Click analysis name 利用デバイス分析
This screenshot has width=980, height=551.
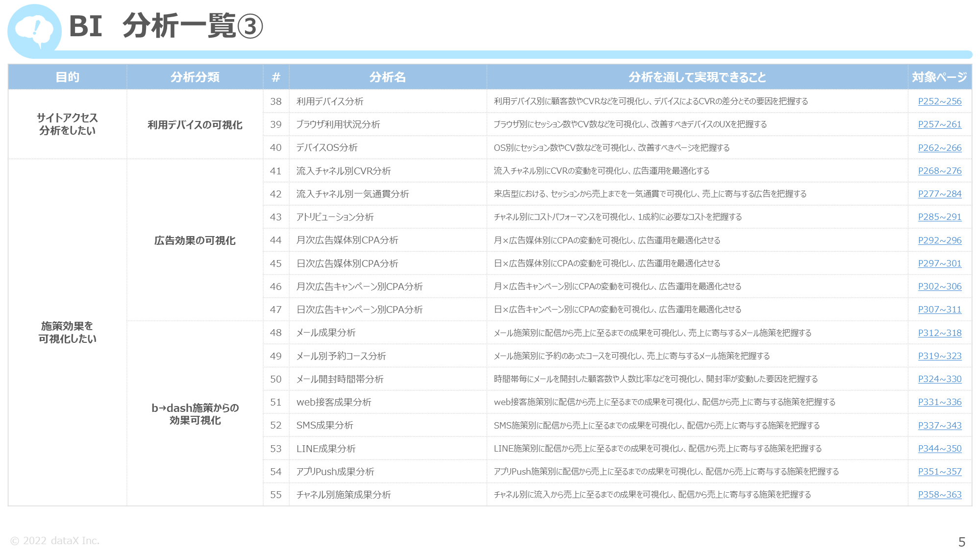[330, 101]
